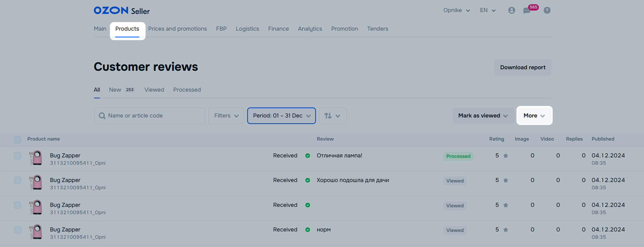The image size is (644, 247).
Task: Open the Analytics menu section
Action: coord(310,29)
